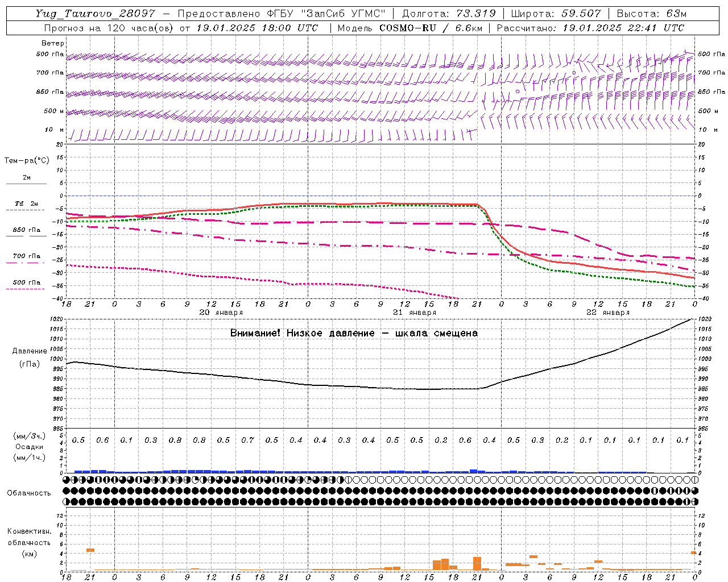Click the 0.7 three-hour precipitation value
This screenshot has width=728, height=582.
click(247, 440)
